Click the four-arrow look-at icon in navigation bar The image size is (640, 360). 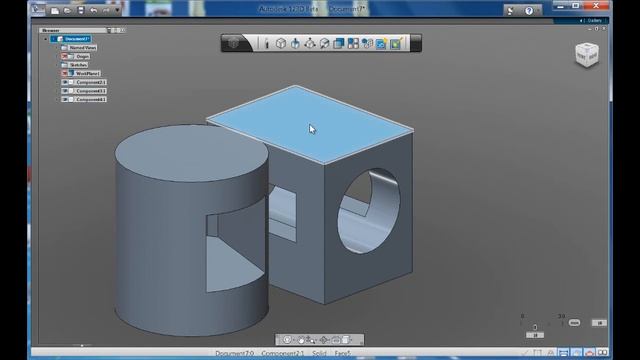pos(324,340)
